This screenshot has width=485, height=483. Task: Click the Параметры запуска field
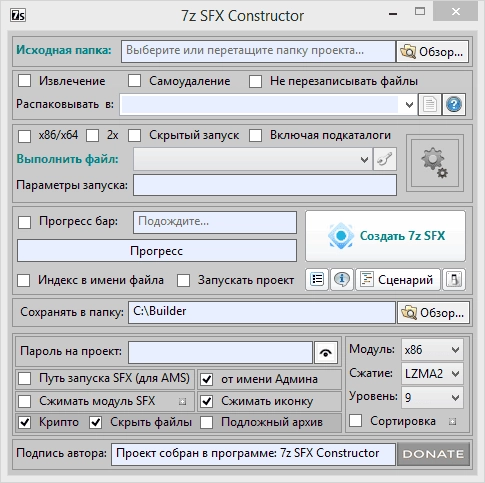pos(265,185)
